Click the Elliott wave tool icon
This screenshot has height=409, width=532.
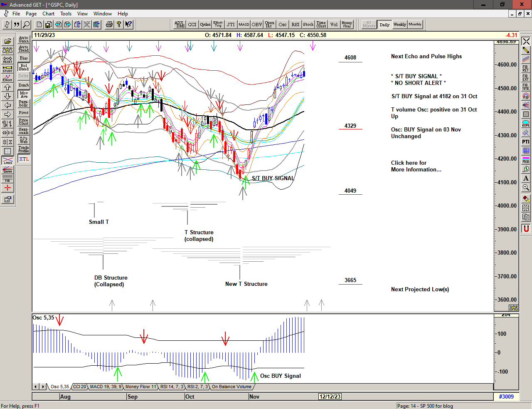tap(7, 78)
